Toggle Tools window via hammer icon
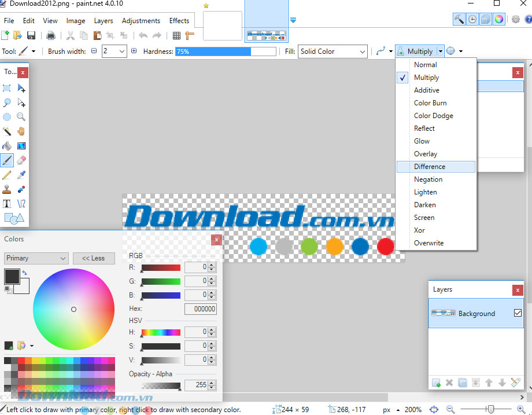 459,19
